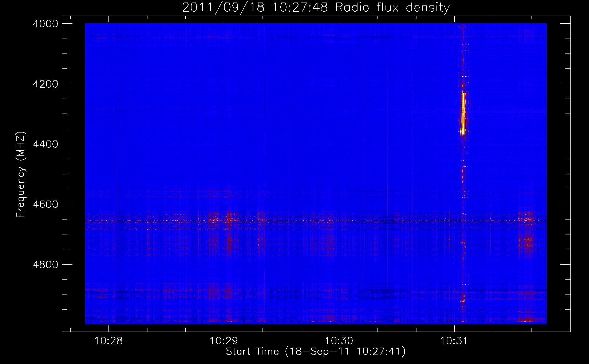The image size is (589, 364).
Task: Click the 10:30 time tick label
Action: point(339,341)
